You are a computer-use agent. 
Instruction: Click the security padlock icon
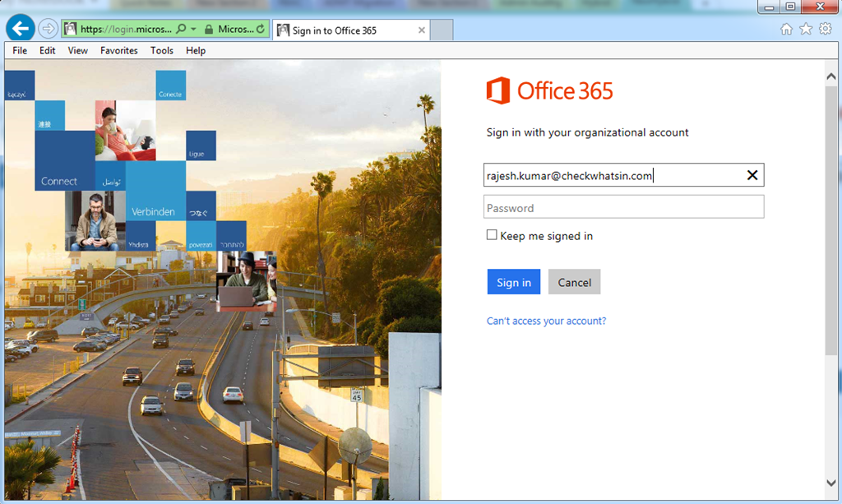point(208,29)
